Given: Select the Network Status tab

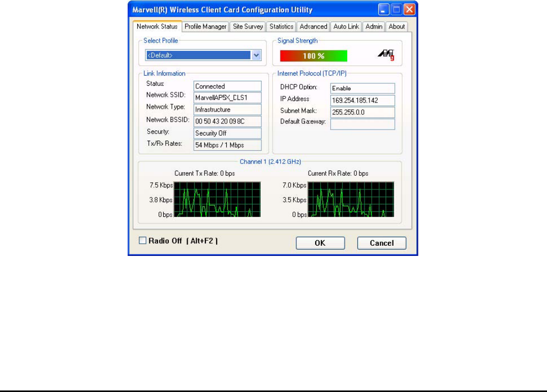Looking at the screenshot, I should click(157, 26).
